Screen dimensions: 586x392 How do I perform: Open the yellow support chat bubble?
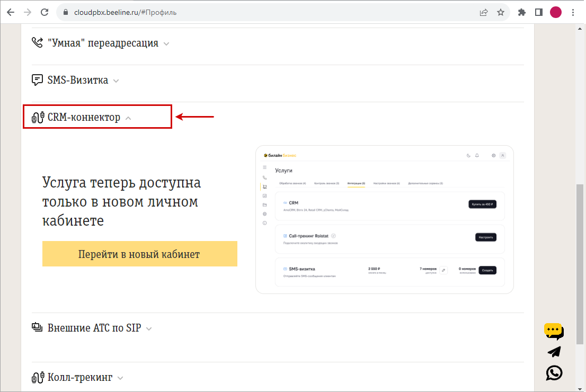[554, 332]
